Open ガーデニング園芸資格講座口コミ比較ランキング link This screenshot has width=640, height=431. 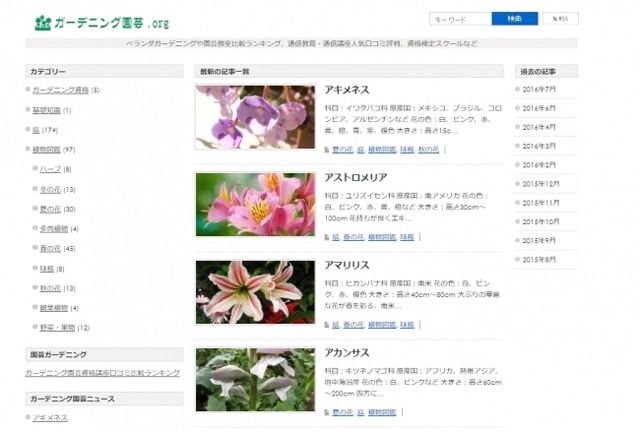click(102, 373)
